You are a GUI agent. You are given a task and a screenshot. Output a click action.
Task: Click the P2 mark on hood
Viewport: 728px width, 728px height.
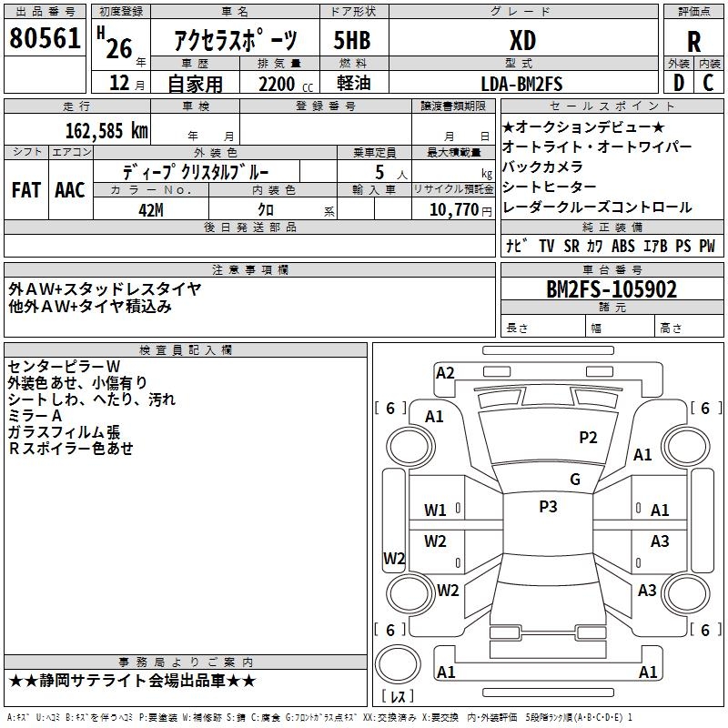pos(588,438)
